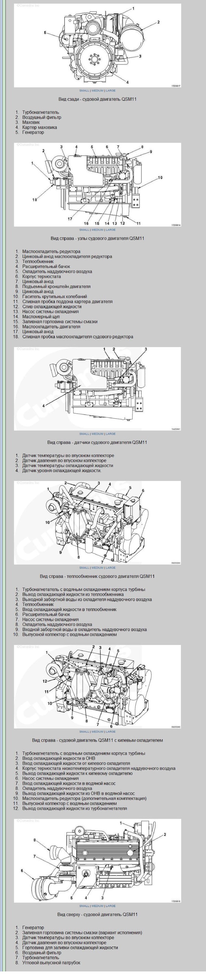Click list item 'Картер маховика'
Viewport: 206px width, 980px height.
(39, 127)
